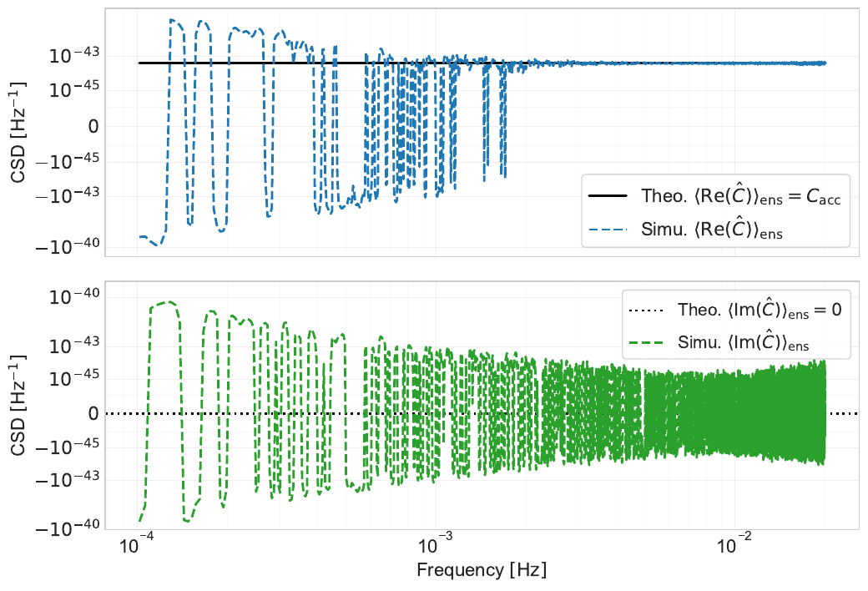Click the 'Simu. ⟨Im(Ĉ)⟩ens' legend label

coord(743,342)
